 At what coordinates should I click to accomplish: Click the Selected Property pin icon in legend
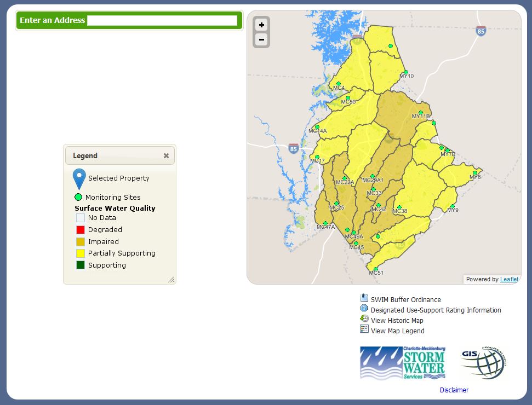tap(79, 179)
